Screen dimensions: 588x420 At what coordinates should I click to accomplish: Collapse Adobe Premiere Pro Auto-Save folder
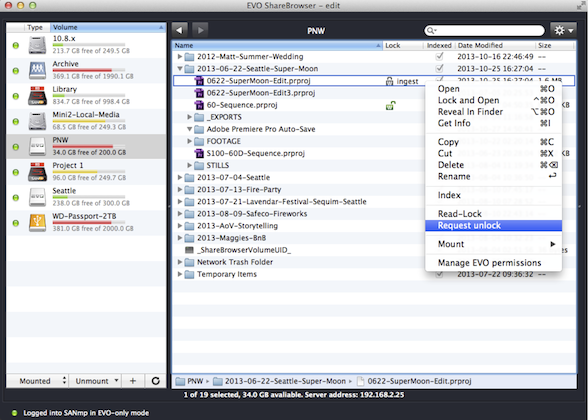point(189,129)
